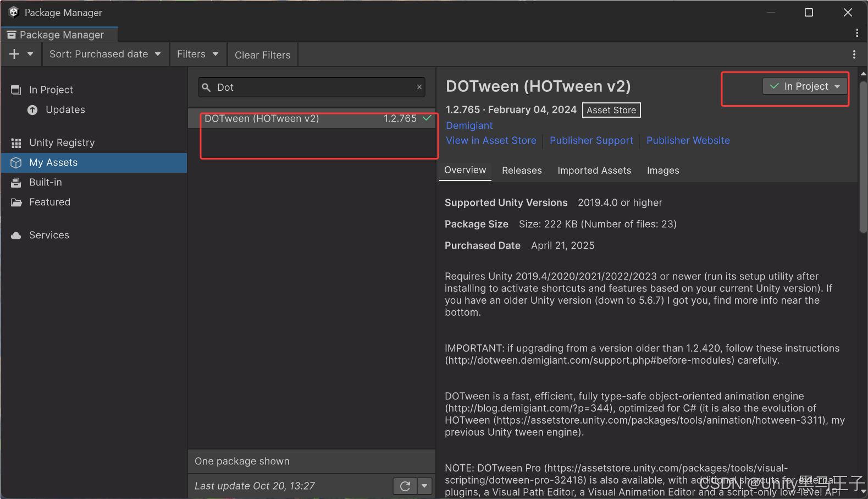Click '1.2.765 · February 04, 2024' text

[x=511, y=109]
